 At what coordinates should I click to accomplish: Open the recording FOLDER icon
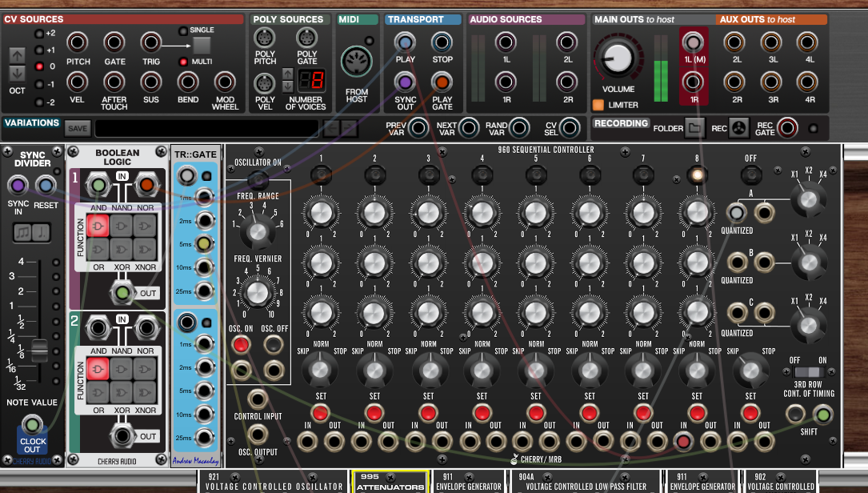coord(694,128)
